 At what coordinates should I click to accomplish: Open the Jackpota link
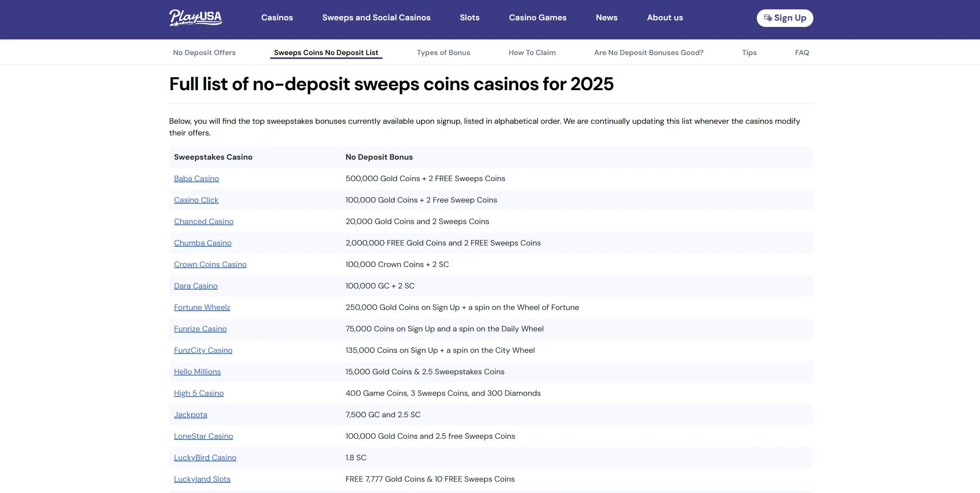(190, 415)
